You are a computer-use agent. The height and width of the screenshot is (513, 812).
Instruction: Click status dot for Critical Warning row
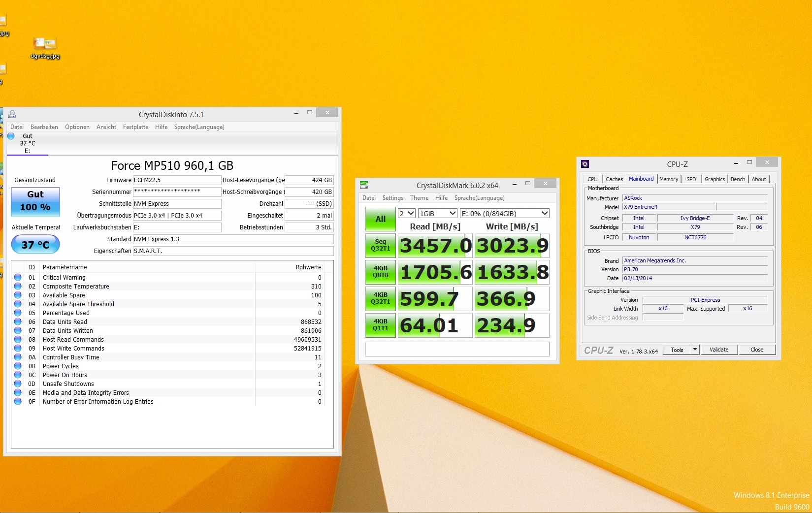click(x=18, y=277)
